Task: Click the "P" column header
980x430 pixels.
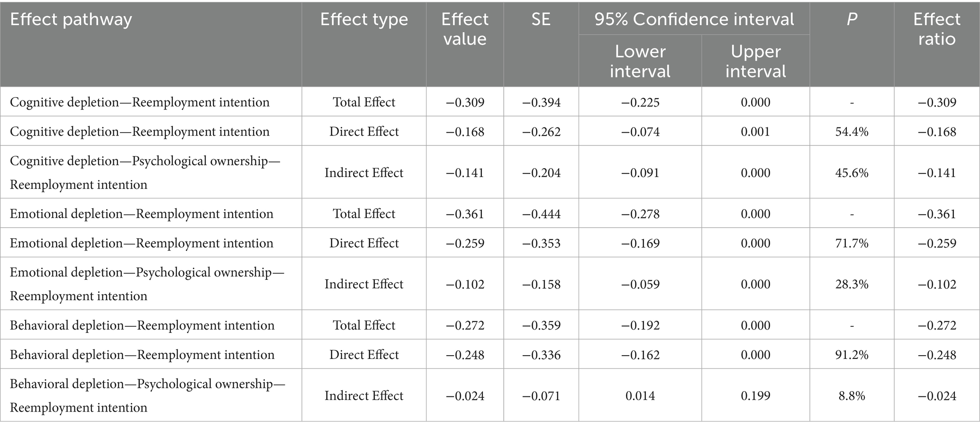Action: point(852,20)
